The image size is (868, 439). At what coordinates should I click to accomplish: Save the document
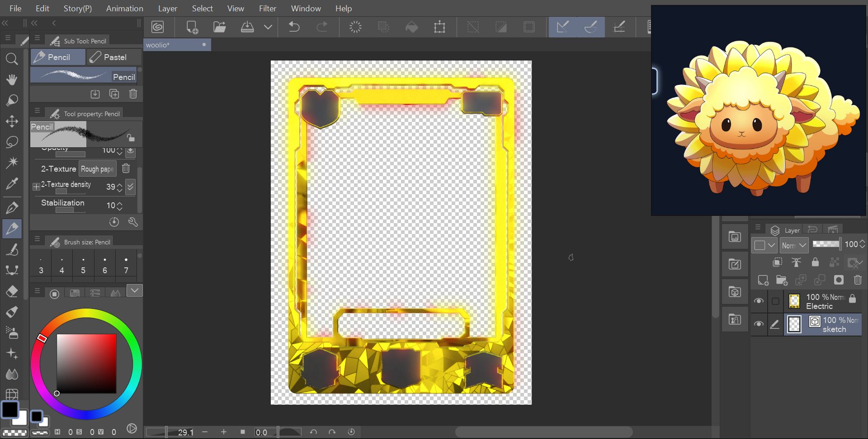tap(247, 27)
